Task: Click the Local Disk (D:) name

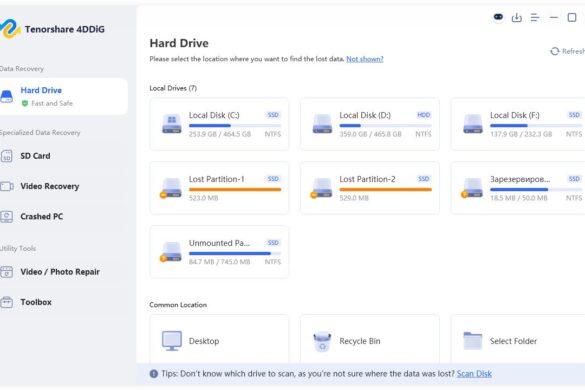Action: [x=365, y=115]
